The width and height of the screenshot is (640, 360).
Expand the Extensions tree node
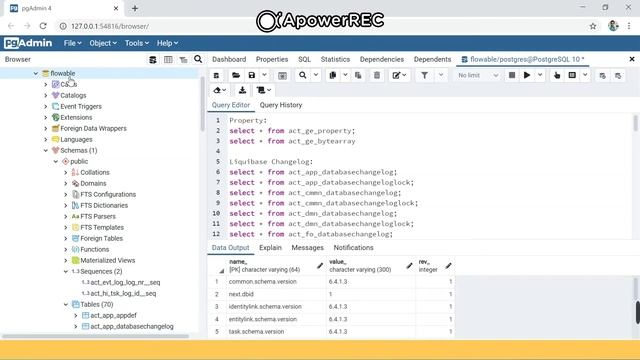click(46, 118)
